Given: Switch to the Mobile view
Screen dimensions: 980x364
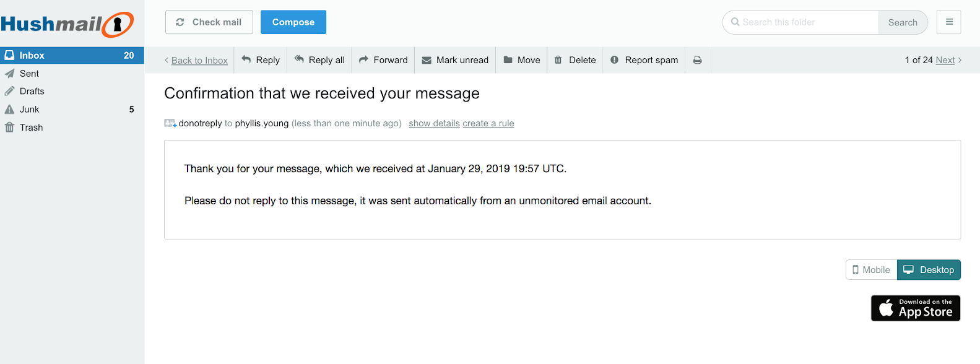Looking at the screenshot, I should (871, 270).
